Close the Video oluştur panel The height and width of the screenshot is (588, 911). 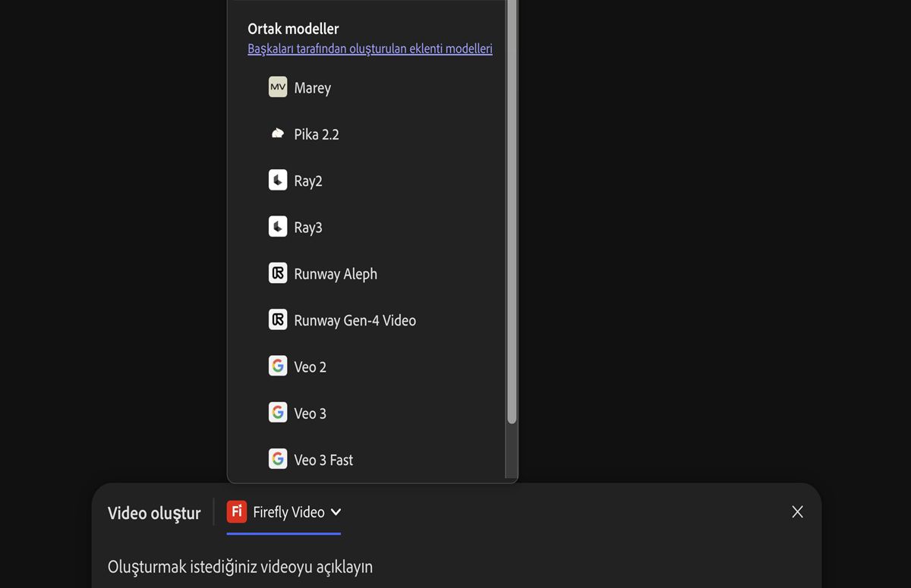point(797,512)
